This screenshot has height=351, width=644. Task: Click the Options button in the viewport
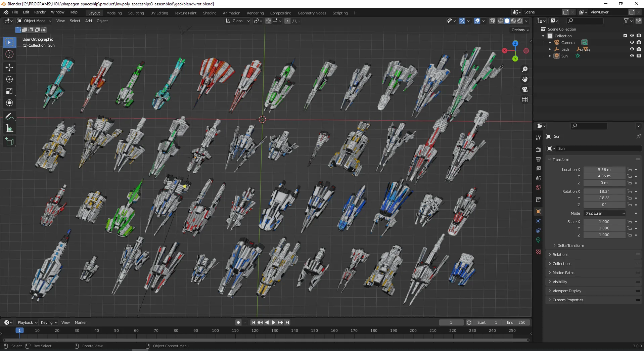(x=519, y=30)
